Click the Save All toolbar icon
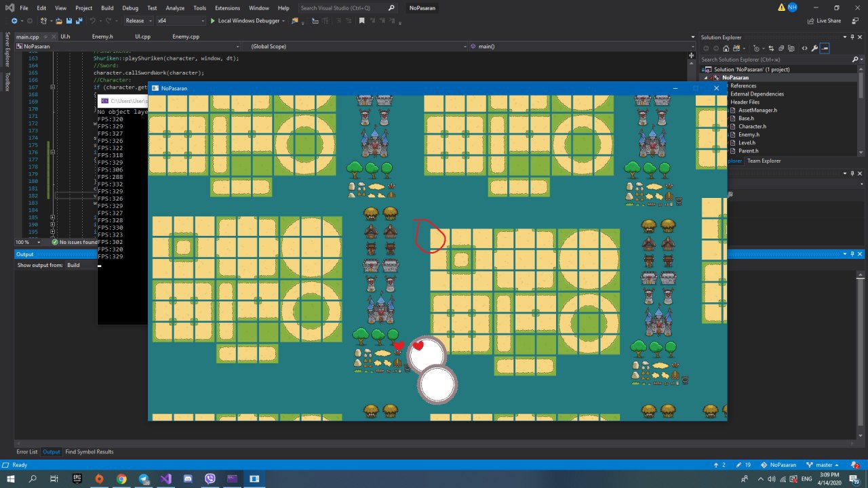Screen dimensions: 868x488 click(x=79, y=21)
